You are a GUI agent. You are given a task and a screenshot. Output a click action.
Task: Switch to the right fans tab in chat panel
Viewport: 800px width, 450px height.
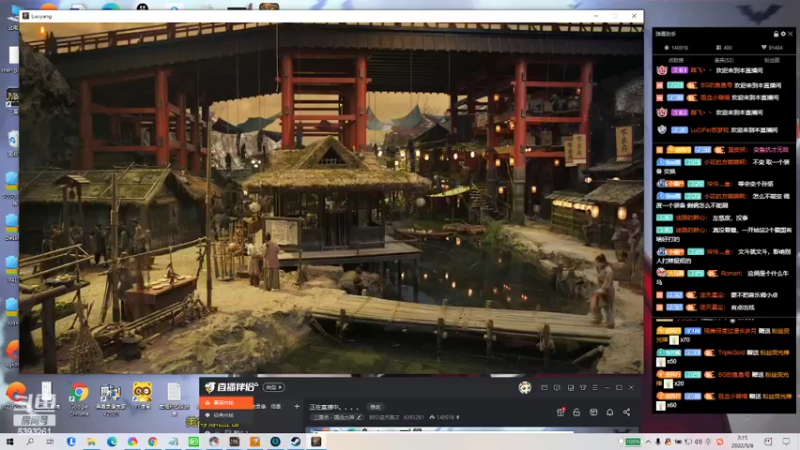[x=771, y=60]
